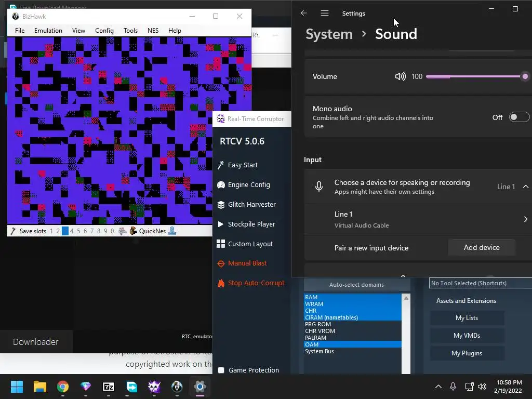This screenshot has width=532, height=399.
Task: Toggle Mono audio switch
Action: 519,117
